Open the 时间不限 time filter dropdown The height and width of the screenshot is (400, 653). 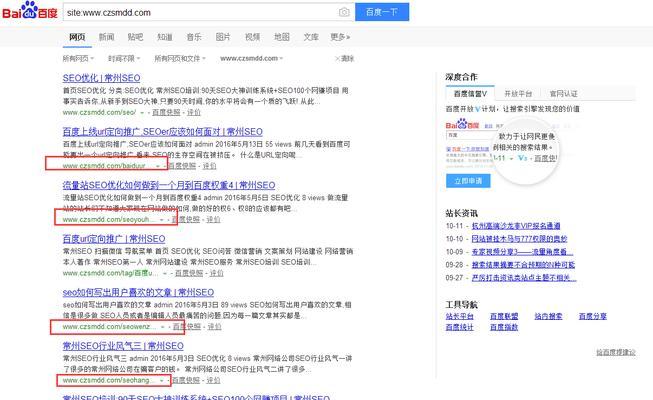click(124, 58)
